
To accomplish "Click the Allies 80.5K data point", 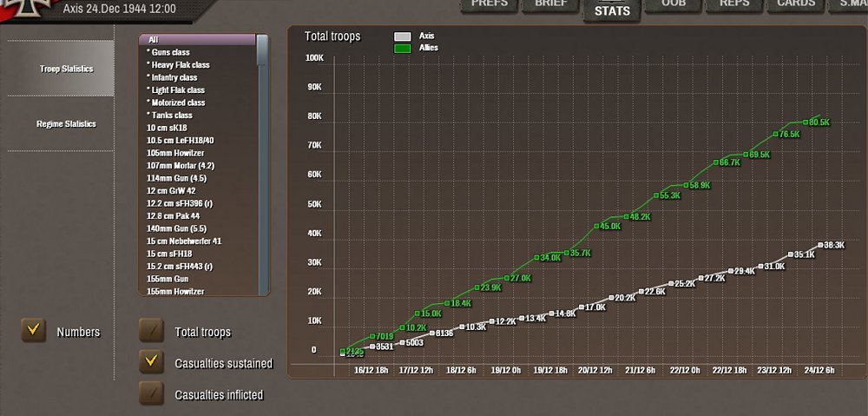I will point(806,122).
